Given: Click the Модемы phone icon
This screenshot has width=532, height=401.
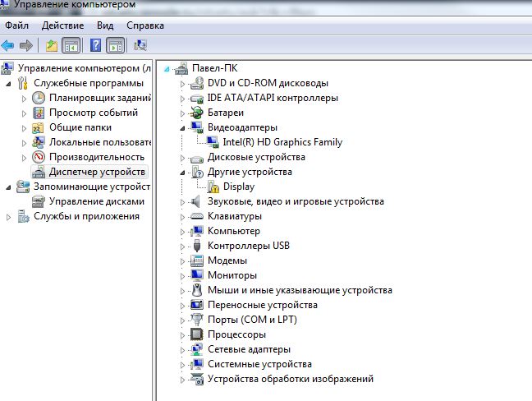Looking at the screenshot, I should tap(197, 260).
